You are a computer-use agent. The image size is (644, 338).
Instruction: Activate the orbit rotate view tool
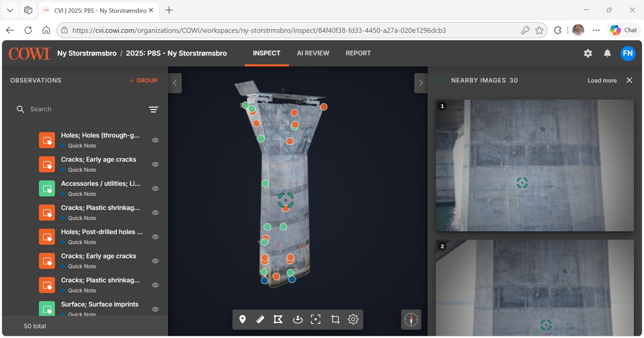click(298, 319)
